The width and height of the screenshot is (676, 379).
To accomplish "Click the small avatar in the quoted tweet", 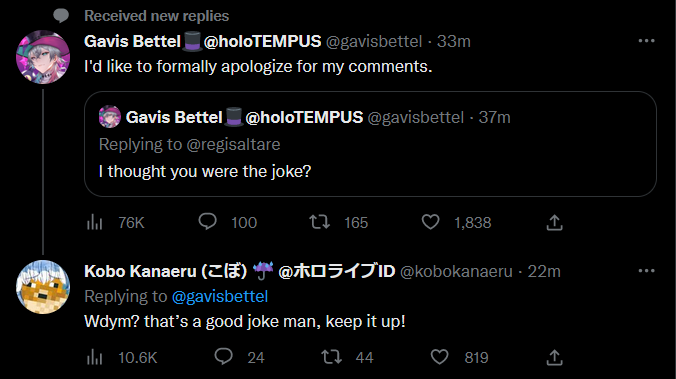I will [x=110, y=117].
